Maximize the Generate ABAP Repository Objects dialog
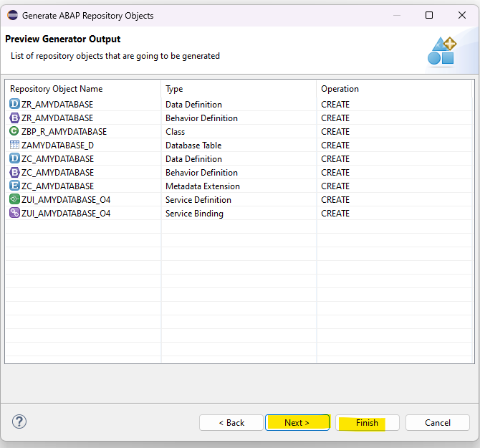Viewport: 480px width, 448px height. [x=429, y=15]
